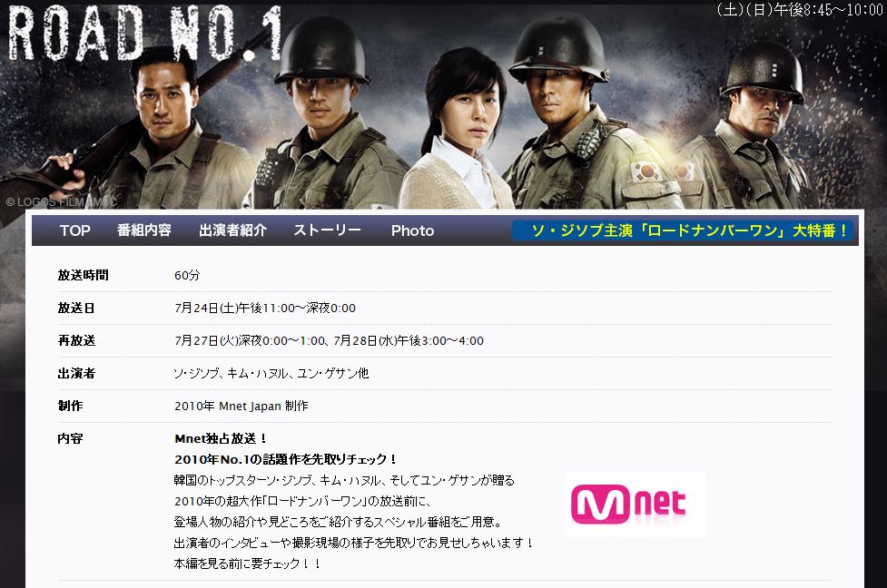Open the ストーリー navigation tab
This screenshot has height=588, width=887.
coord(327,230)
